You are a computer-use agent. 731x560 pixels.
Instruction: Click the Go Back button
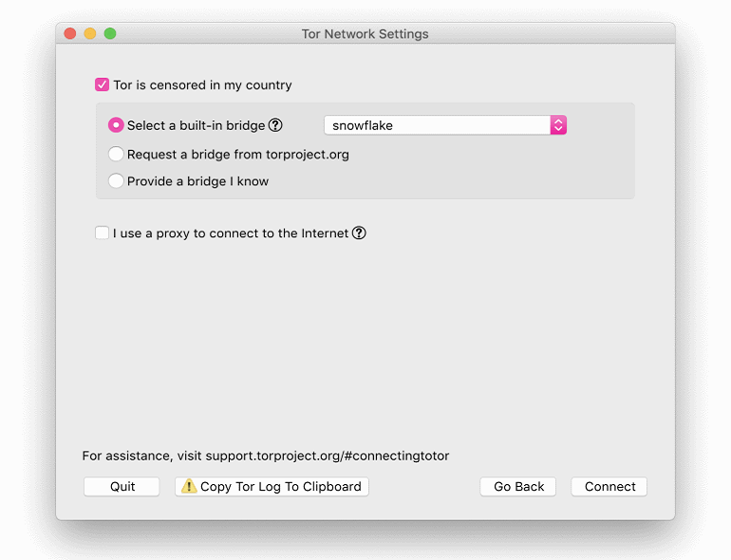coord(518,486)
